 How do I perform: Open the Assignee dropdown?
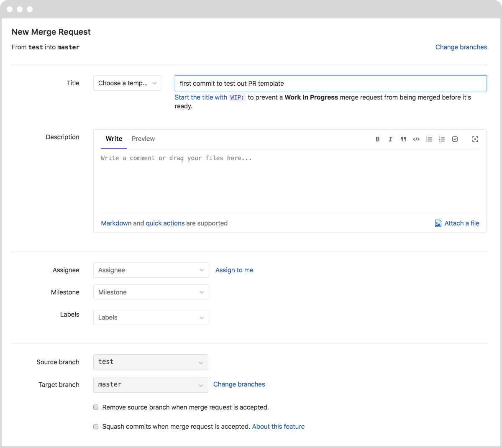tap(151, 270)
